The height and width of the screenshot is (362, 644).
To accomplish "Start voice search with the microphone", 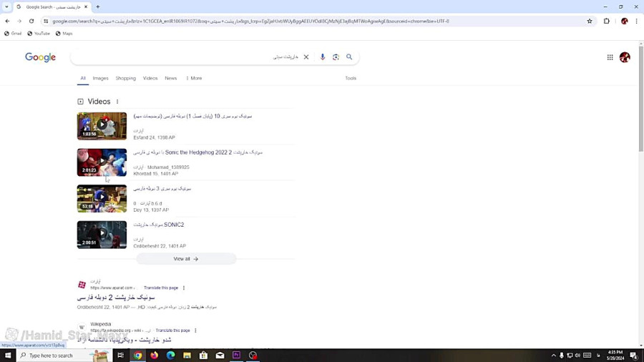I will coord(323,57).
